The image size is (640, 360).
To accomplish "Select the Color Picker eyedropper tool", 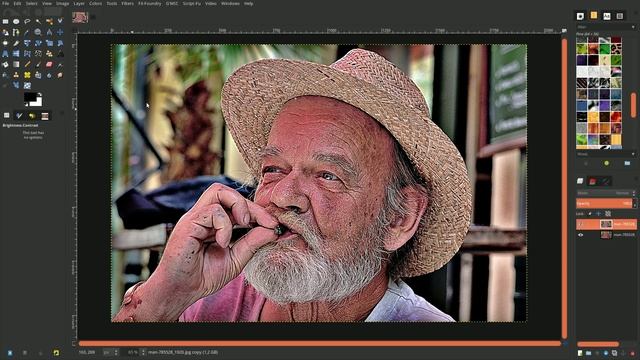I will [27, 32].
